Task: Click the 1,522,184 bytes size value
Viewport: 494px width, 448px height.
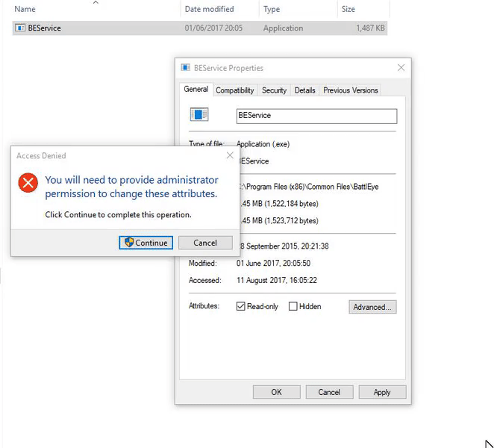Action: [279, 204]
